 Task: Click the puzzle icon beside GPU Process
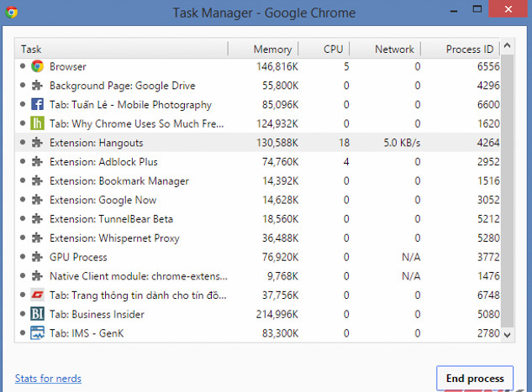[x=37, y=257]
